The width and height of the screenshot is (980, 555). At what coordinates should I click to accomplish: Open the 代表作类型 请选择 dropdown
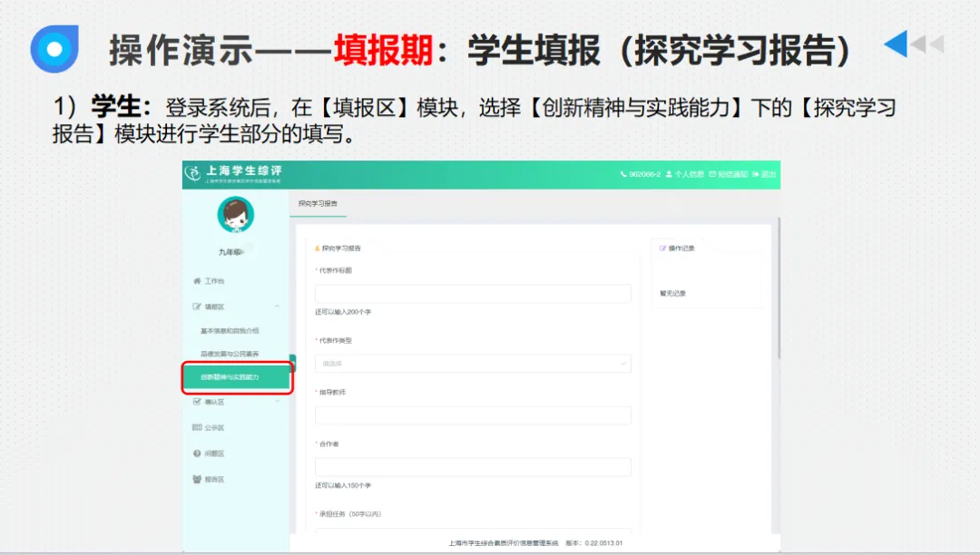[x=472, y=364]
